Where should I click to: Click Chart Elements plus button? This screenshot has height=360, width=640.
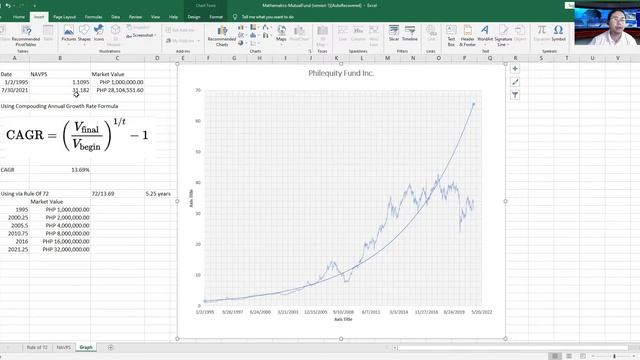click(515, 69)
